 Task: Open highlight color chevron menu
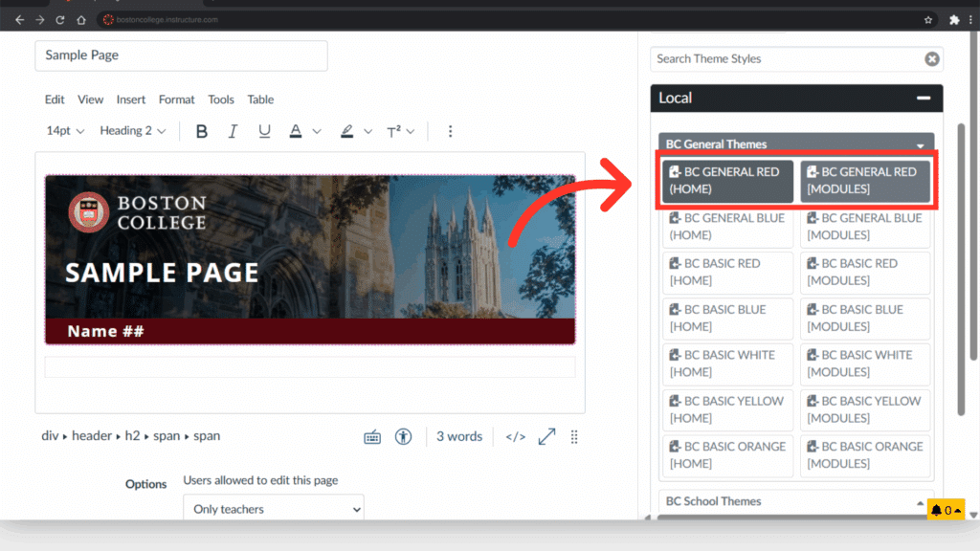pos(368,131)
